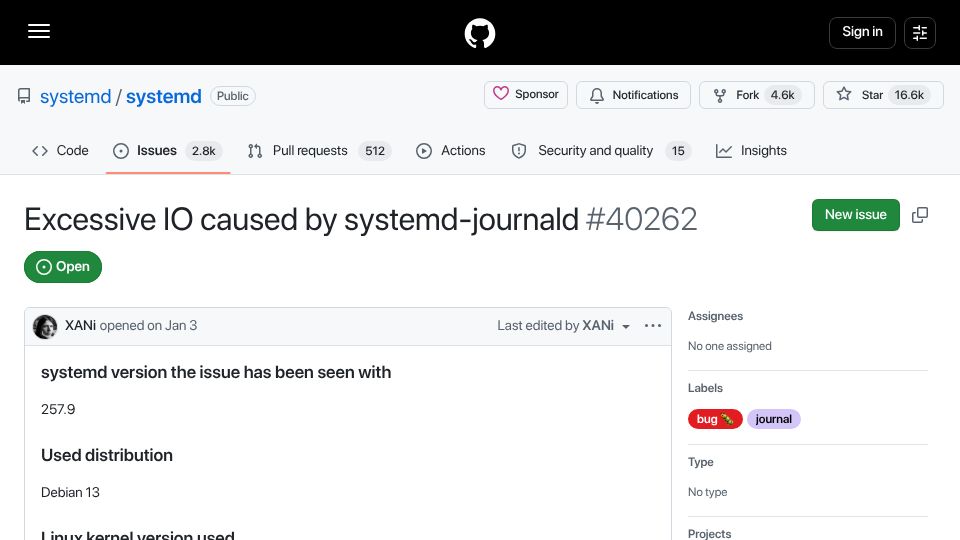Click the Issues counter 2.8k
The height and width of the screenshot is (540, 960).
point(203,151)
